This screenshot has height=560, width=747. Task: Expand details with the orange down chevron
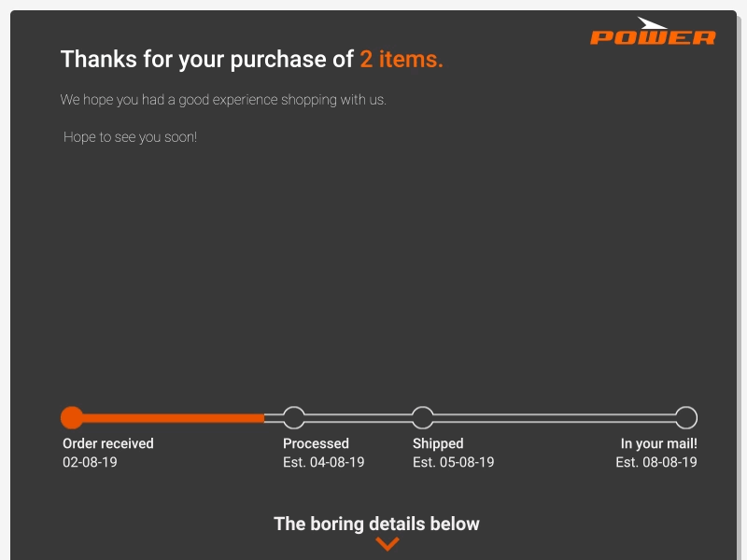pyautogui.click(x=387, y=543)
